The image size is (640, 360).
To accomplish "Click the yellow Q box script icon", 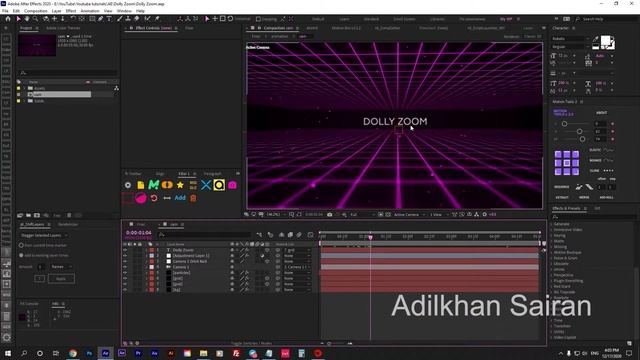I will click(219, 185).
